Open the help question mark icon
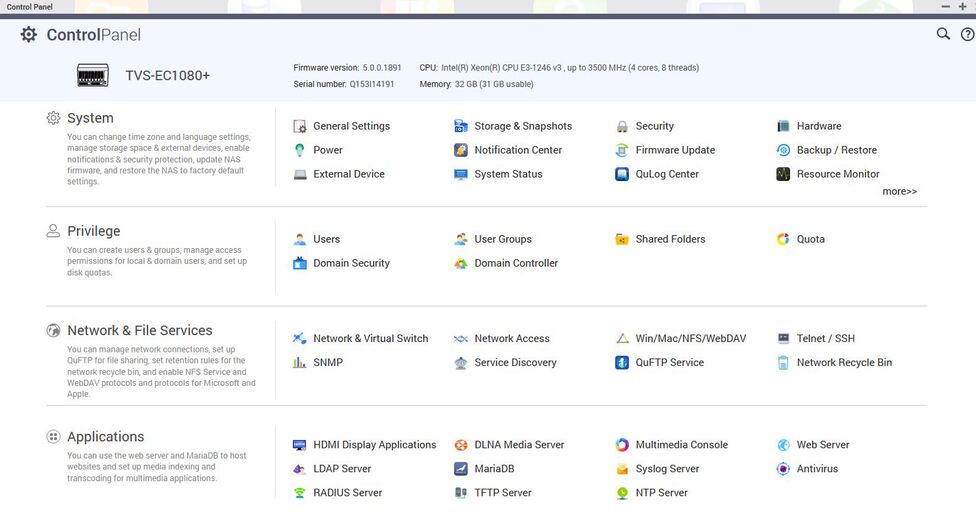 (967, 34)
